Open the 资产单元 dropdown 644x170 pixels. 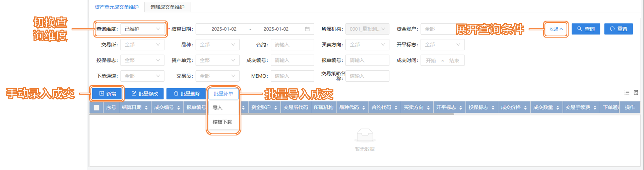217,60
